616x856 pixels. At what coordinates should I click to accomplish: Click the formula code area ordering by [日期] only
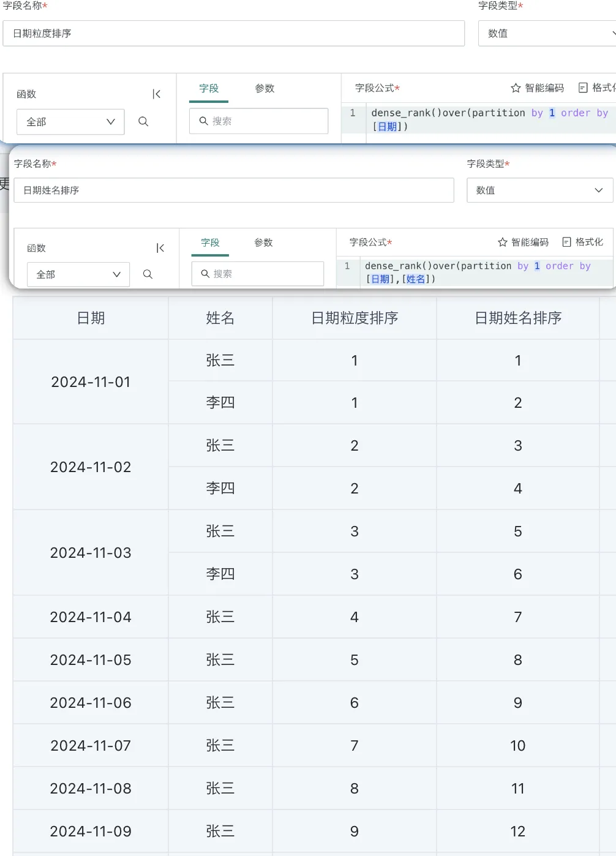490,119
